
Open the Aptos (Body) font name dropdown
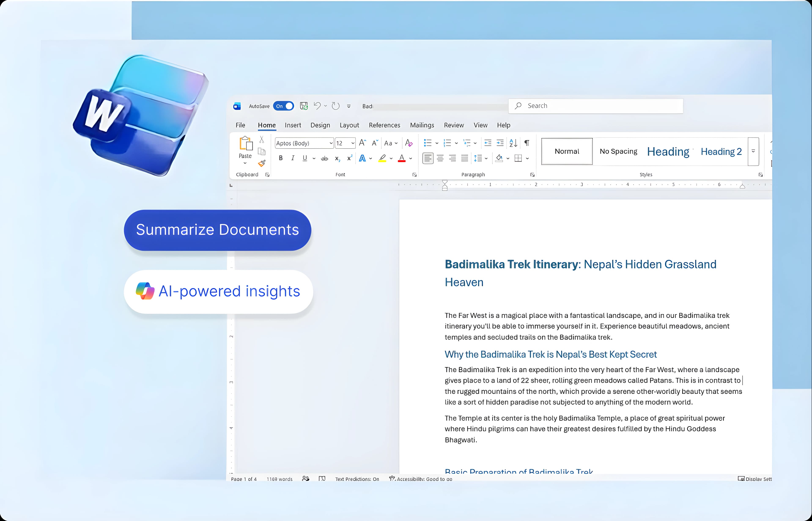331,143
